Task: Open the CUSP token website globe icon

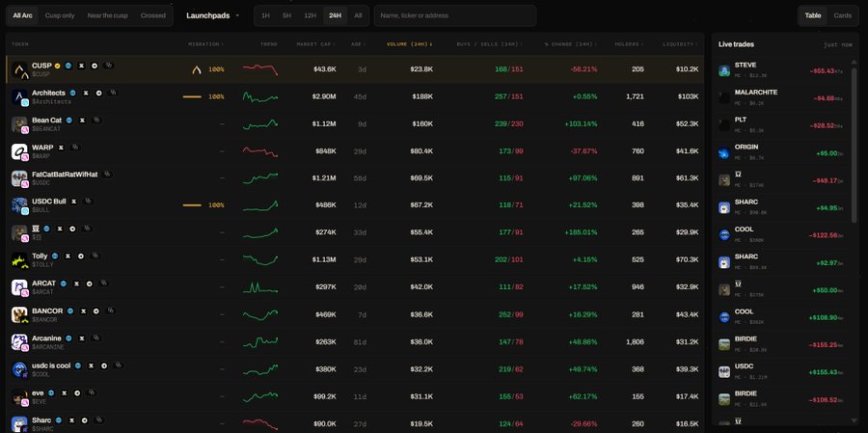Action: point(68,66)
